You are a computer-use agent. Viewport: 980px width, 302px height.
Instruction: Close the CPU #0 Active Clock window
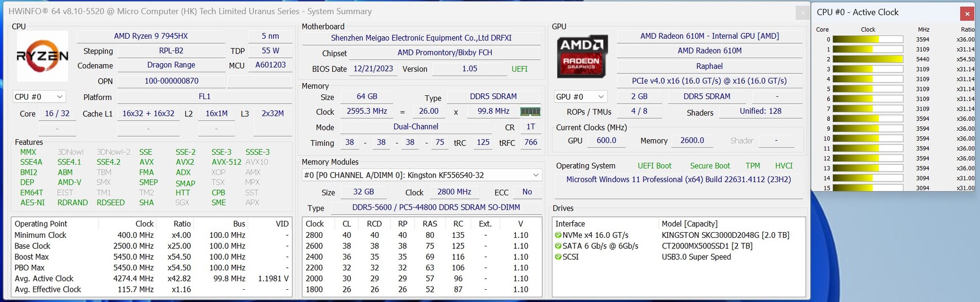point(967,13)
